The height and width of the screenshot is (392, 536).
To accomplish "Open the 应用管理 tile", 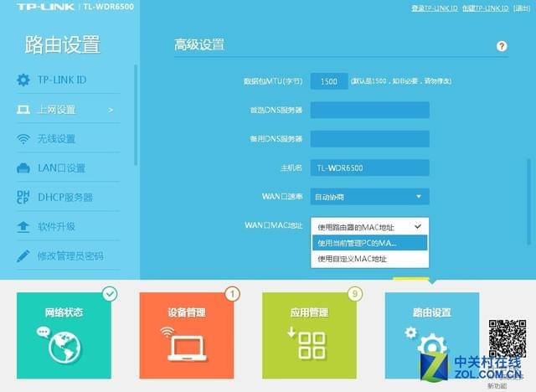I will tap(309, 335).
